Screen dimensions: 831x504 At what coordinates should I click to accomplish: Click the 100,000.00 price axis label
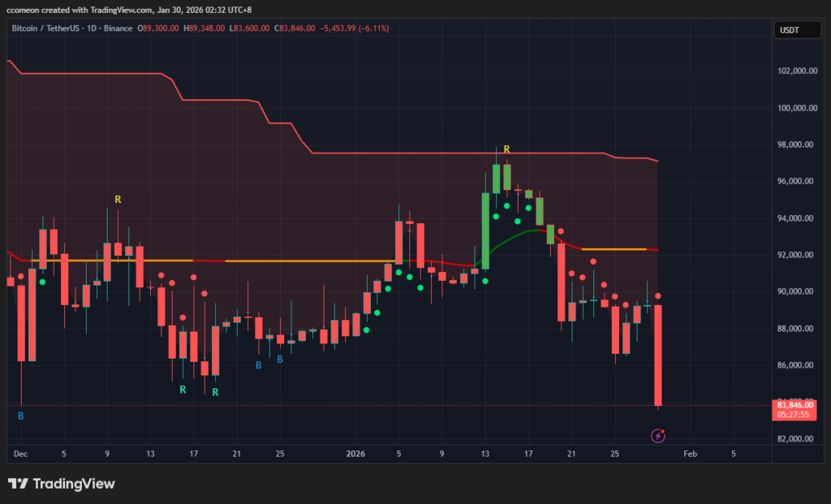795,108
